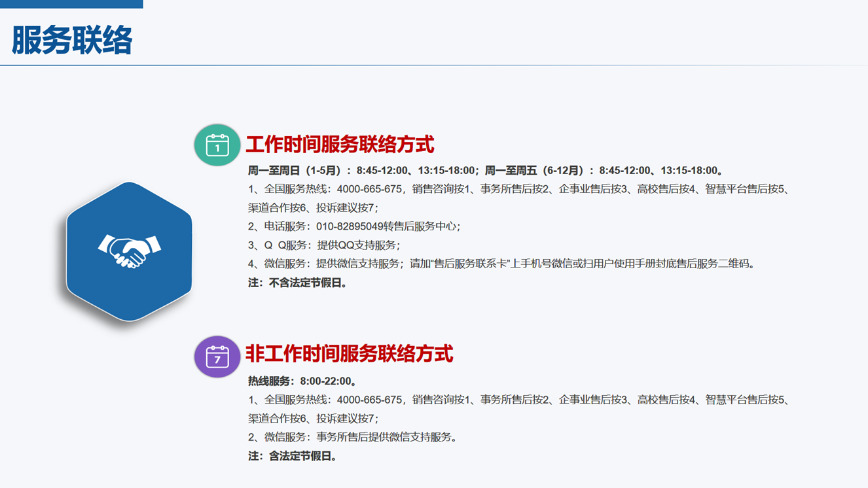
Task: Click the note 注：不含法定节假日
Action: point(298,283)
